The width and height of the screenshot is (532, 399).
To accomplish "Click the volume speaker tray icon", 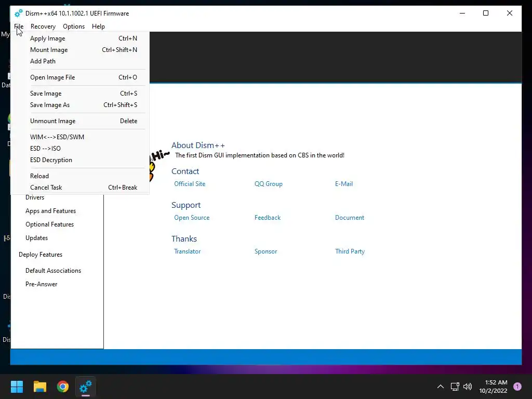I will 468,387.
